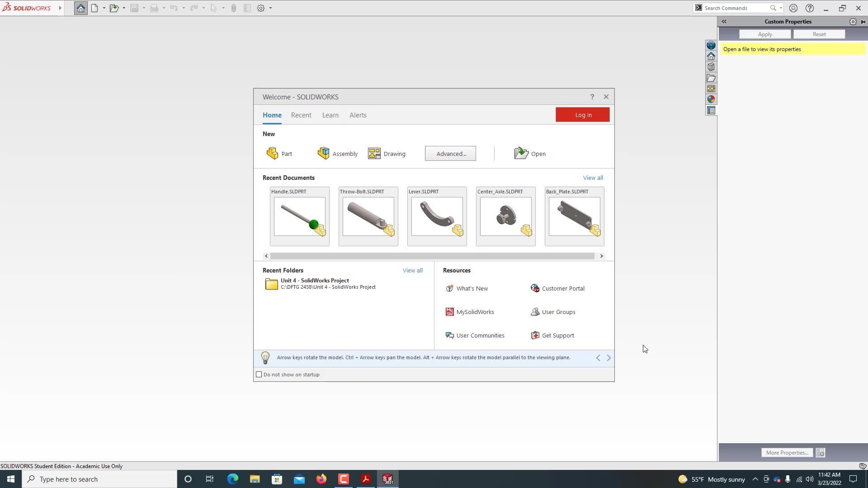Open the View Palette task pane tab
868x488 pixels.
coord(711,89)
